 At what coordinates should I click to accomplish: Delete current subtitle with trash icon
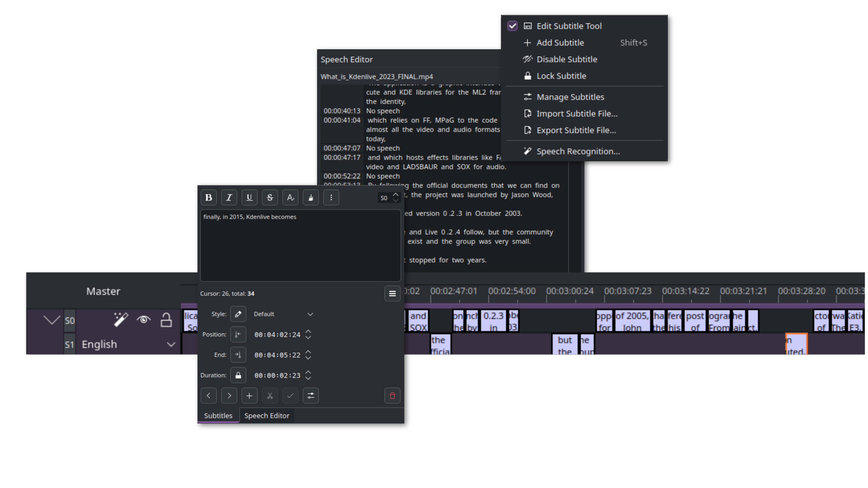[x=392, y=396]
